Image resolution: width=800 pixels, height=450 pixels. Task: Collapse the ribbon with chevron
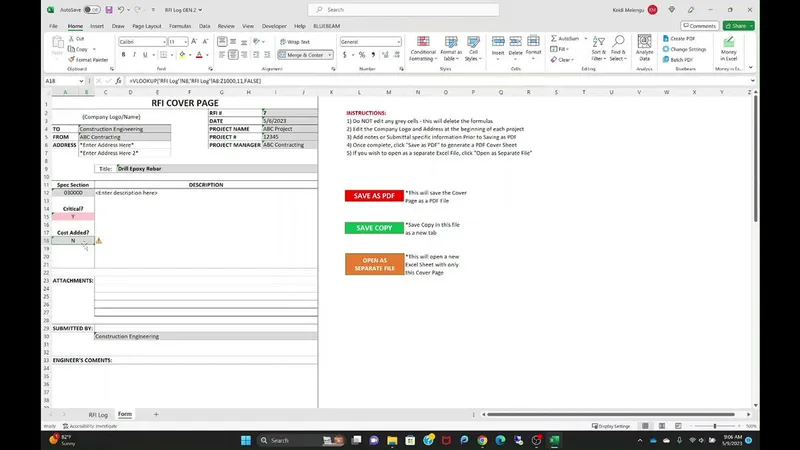click(x=751, y=68)
